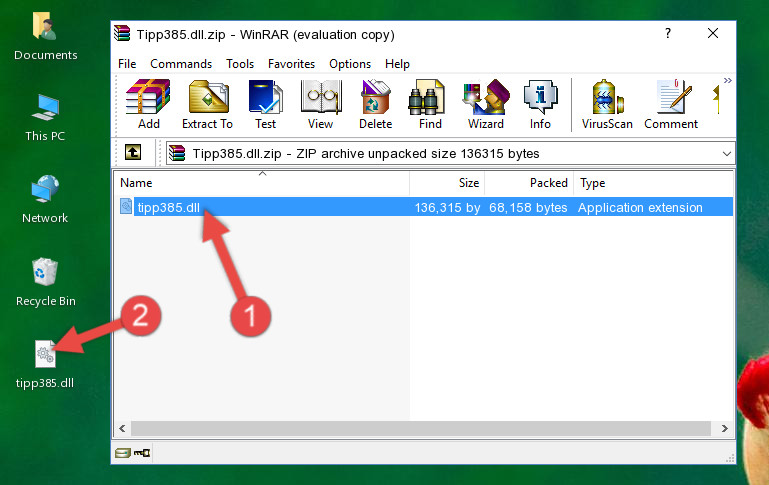Screen dimensions: 769x485
Task: Open the File menu
Action: 127,64
